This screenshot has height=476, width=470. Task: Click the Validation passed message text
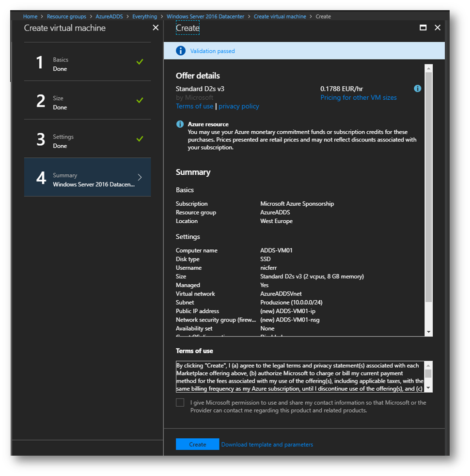212,51
